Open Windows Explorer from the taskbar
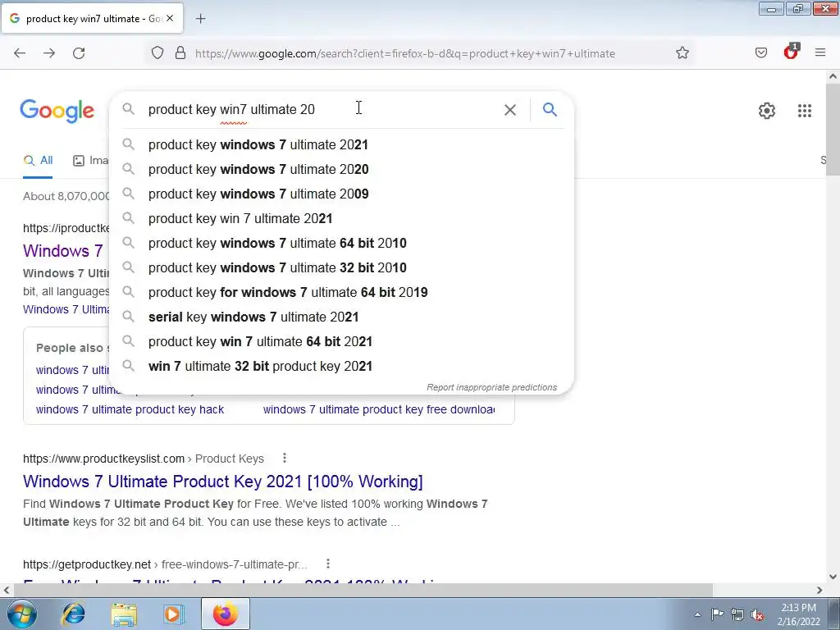Screen dimensions: 840x630 point(124,614)
